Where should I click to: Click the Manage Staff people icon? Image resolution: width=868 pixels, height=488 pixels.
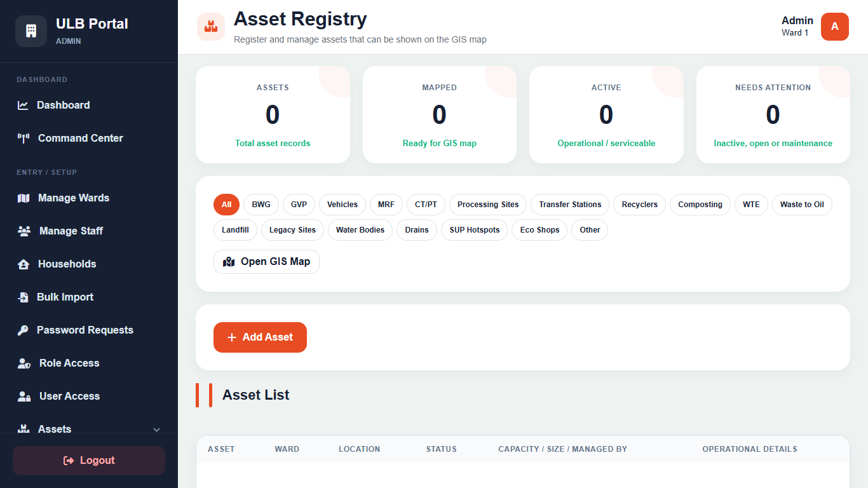pyautogui.click(x=24, y=231)
